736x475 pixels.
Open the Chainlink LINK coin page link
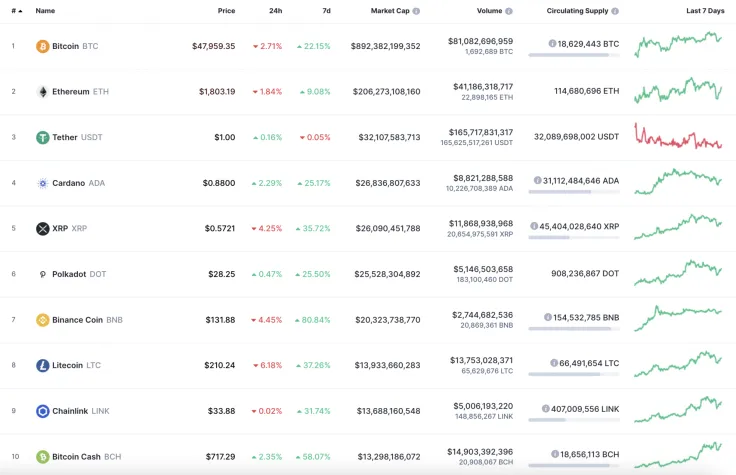(81, 411)
